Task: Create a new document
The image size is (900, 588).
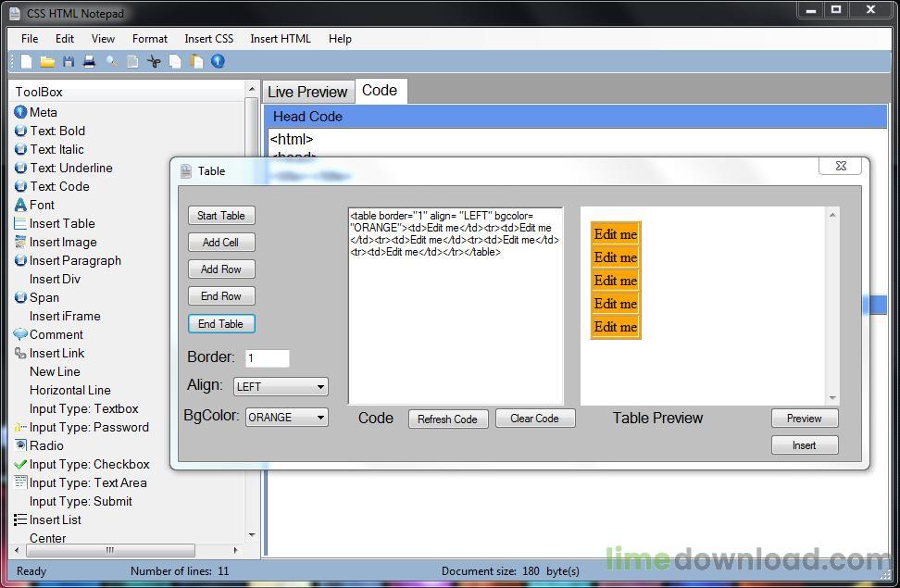Action: [24, 60]
